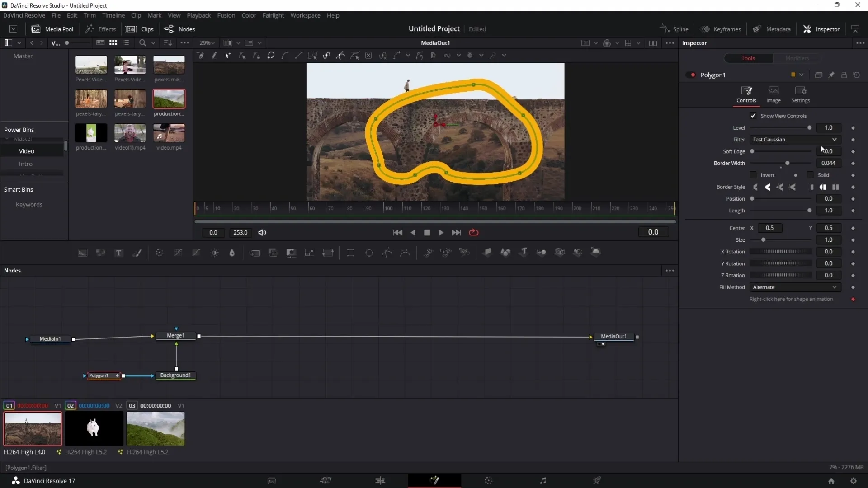This screenshot has width=868, height=488.
Task: Go to the Project Manager home
Action: click(x=831, y=481)
